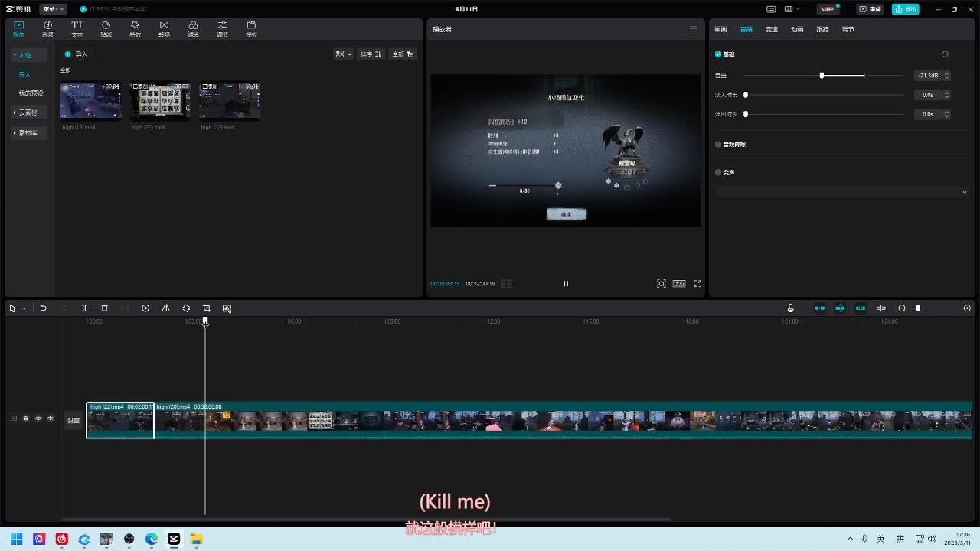Click the reverse playback icon in timeline toolbar

click(145, 308)
